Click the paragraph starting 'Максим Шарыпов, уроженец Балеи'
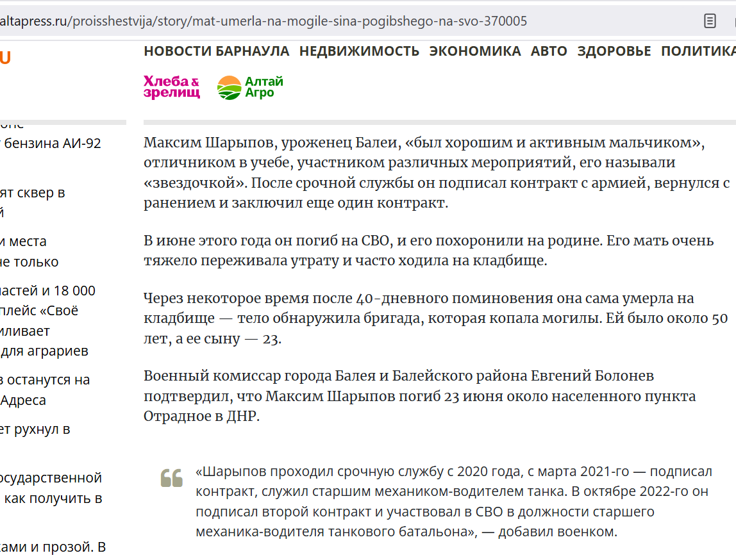The width and height of the screenshot is (736, 560). pyautogui.click(x=437, y=172)
